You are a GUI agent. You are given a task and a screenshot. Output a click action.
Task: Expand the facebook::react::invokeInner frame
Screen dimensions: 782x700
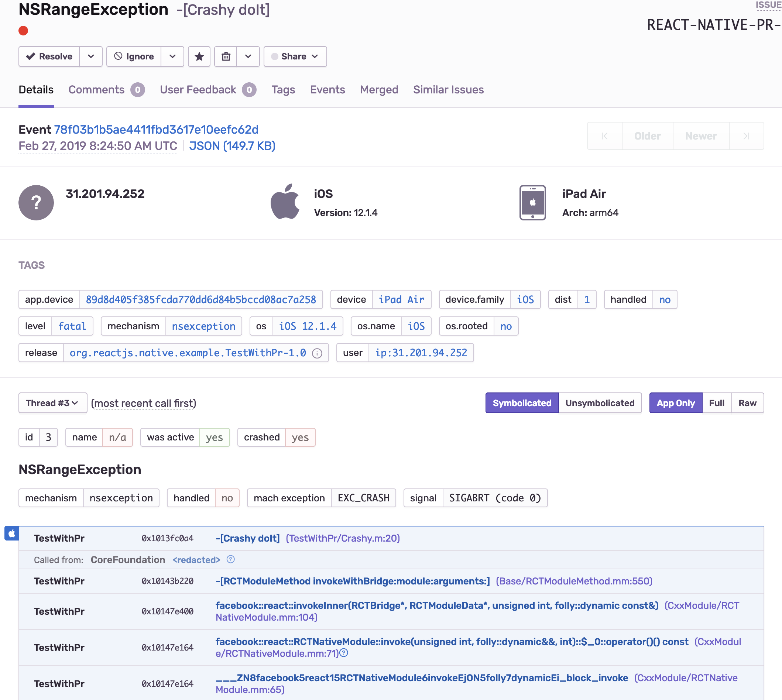coord(391,611)
